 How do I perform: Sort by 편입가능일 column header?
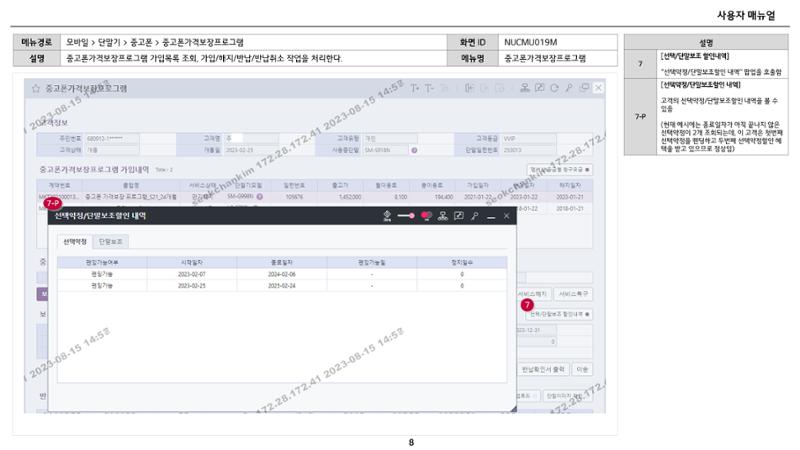pos(371,262)
